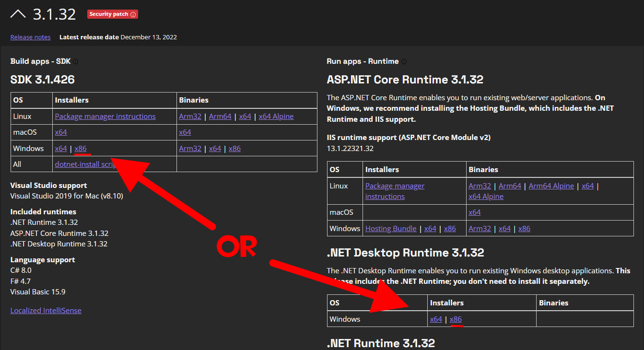The image size is (644, 350).
Task: Download SDK macOS x64 installer
Action: (61, 132)
